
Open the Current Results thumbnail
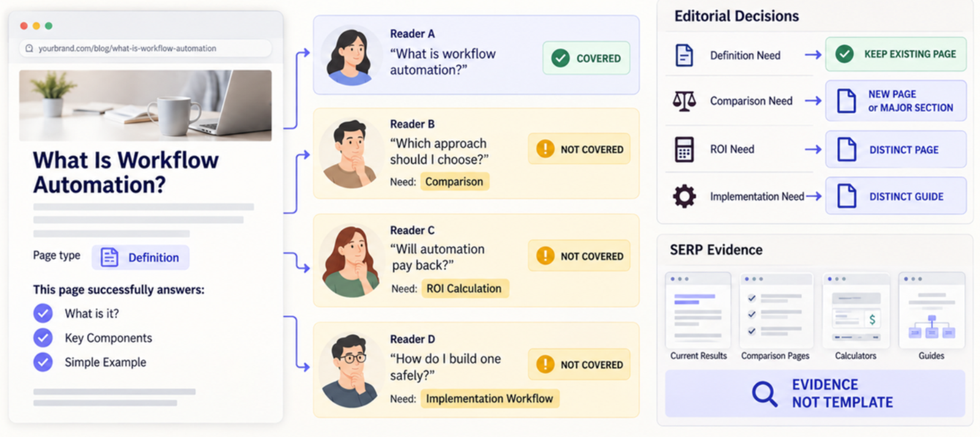tap(698, 310)
